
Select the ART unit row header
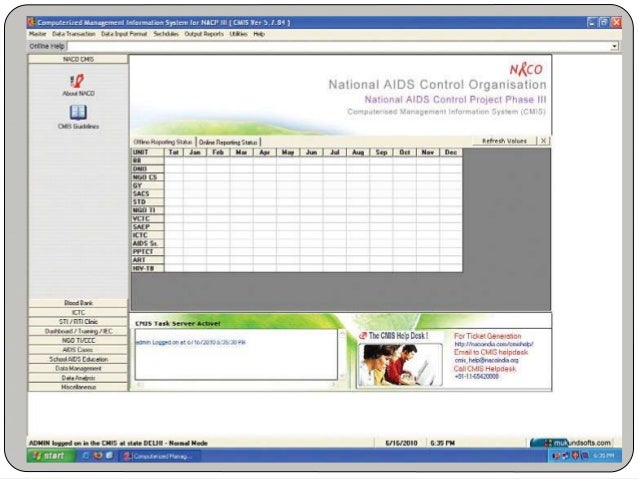click(x=148, y=260)
